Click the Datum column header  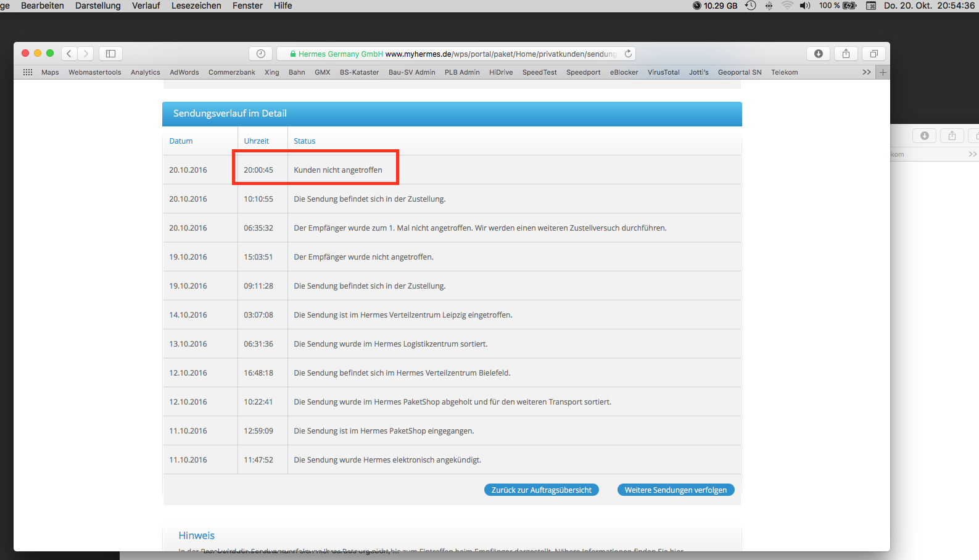coord(181,141)
